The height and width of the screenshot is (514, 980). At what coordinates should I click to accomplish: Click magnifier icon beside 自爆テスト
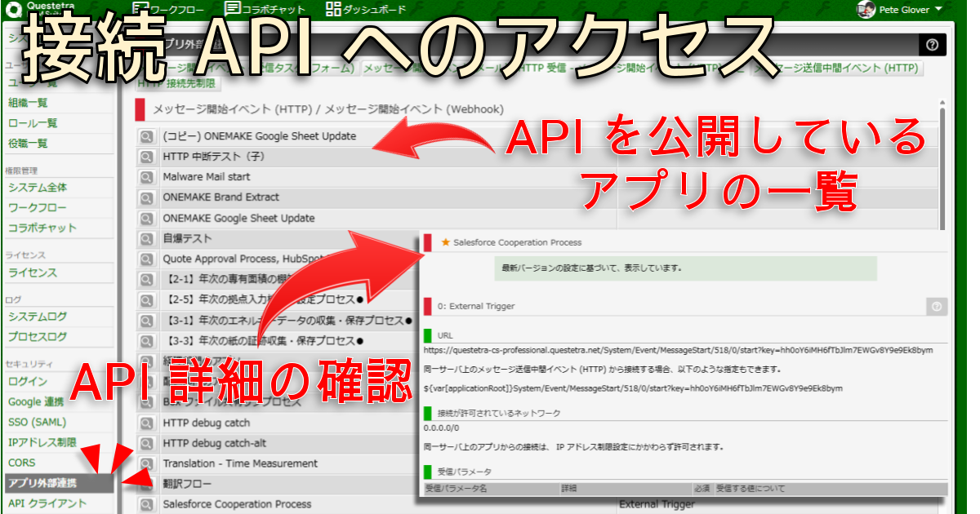147,239
